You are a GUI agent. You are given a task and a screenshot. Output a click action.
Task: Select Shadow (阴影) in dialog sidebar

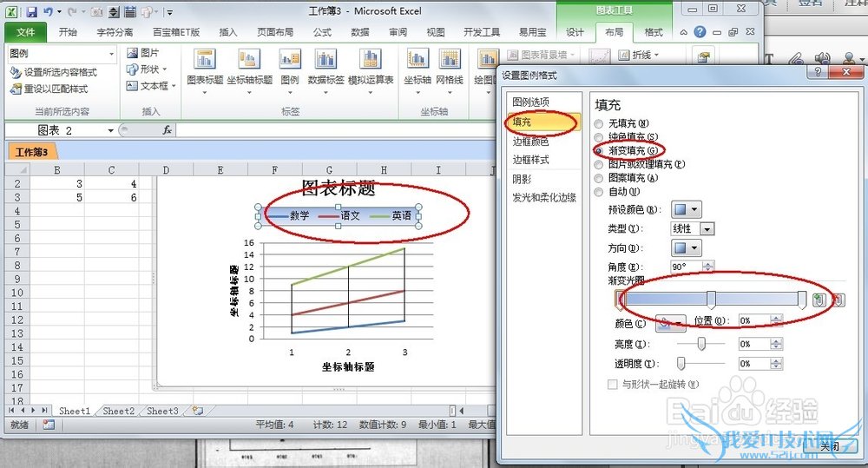(x=522, y=179)
